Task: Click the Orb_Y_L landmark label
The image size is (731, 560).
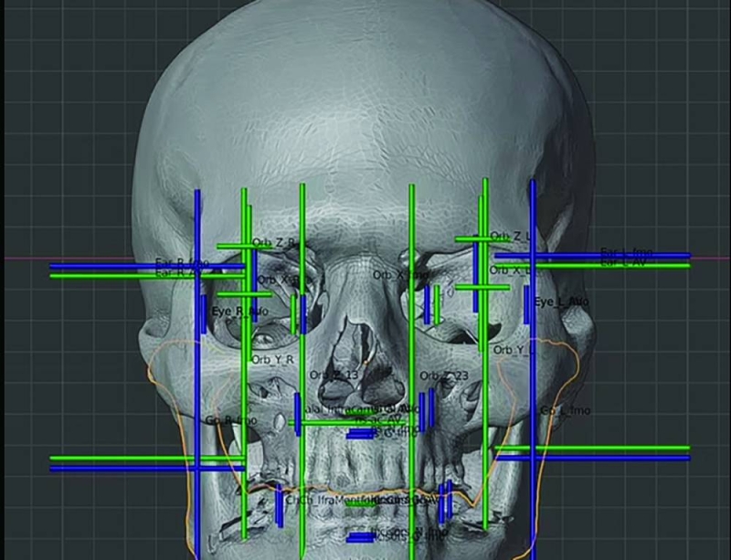Action: click(514, 350)
